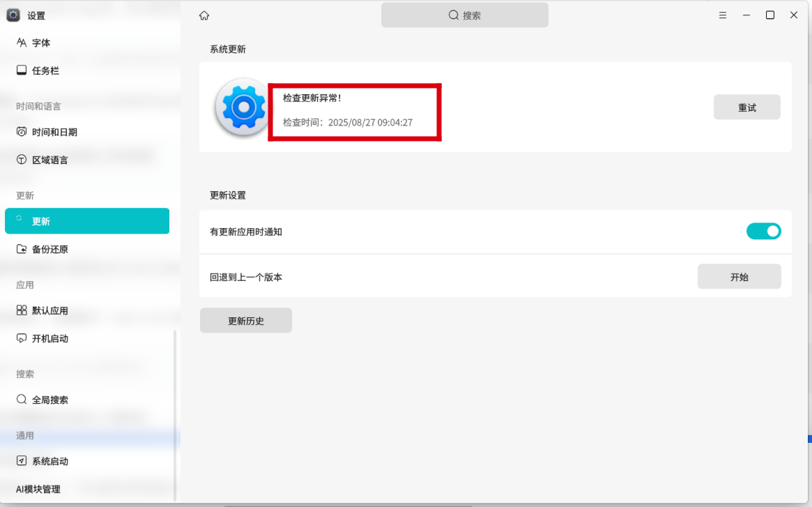812x507 pixels.
Task: Click the startup apps icon
Action: (22, 338)
